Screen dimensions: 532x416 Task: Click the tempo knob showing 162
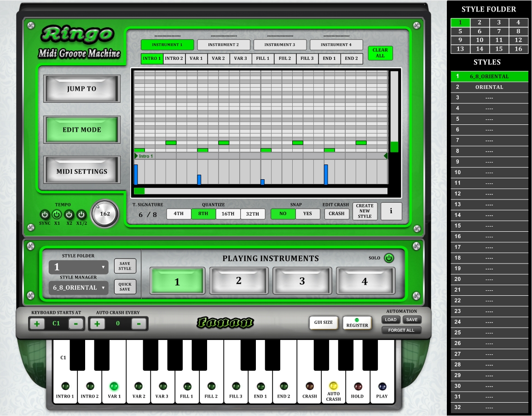point(105,214)
